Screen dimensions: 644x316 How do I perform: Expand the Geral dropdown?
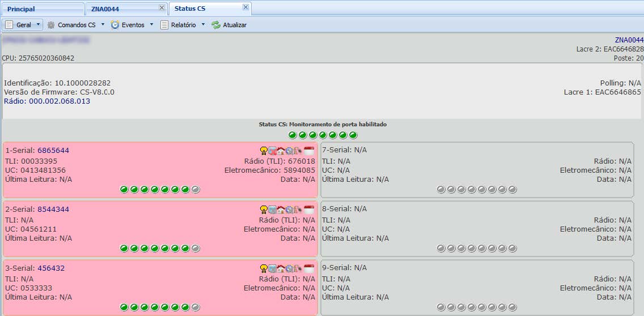38,25
